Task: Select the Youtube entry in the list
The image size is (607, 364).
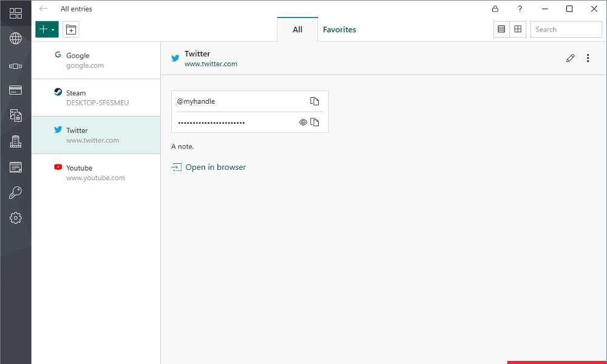Action: 96,173
